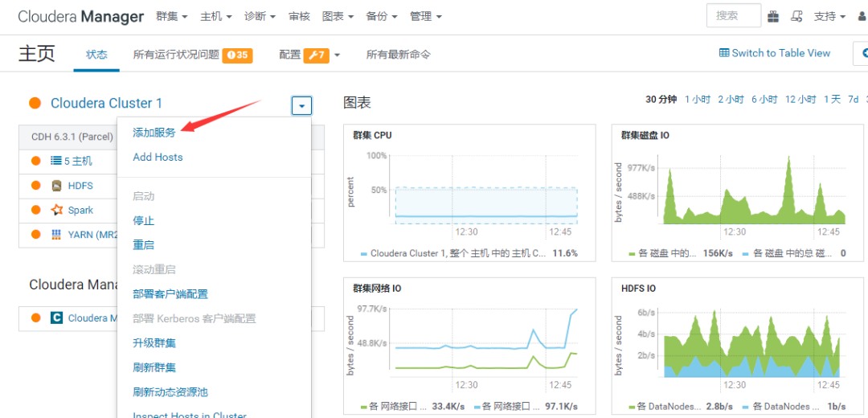This screenshot has width=868, height=418.
Task: Click the orange wrench 7 configuration badge
Action: pyautogui.click(x=317, y=55)
